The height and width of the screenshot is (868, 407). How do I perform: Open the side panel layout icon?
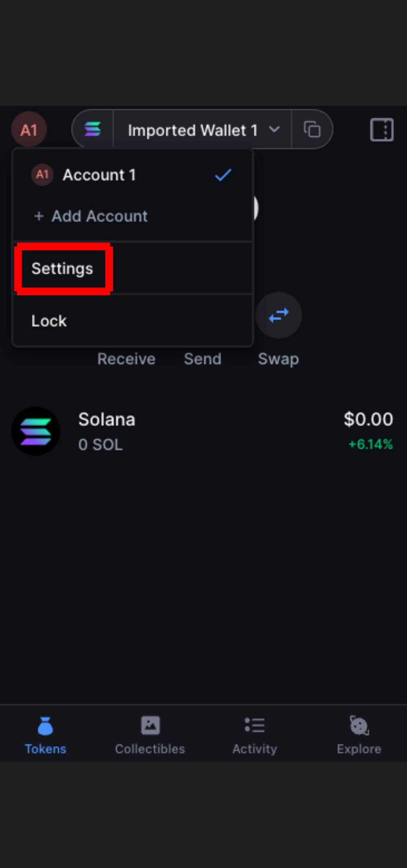pyautogui.click(x=382, y=130)
